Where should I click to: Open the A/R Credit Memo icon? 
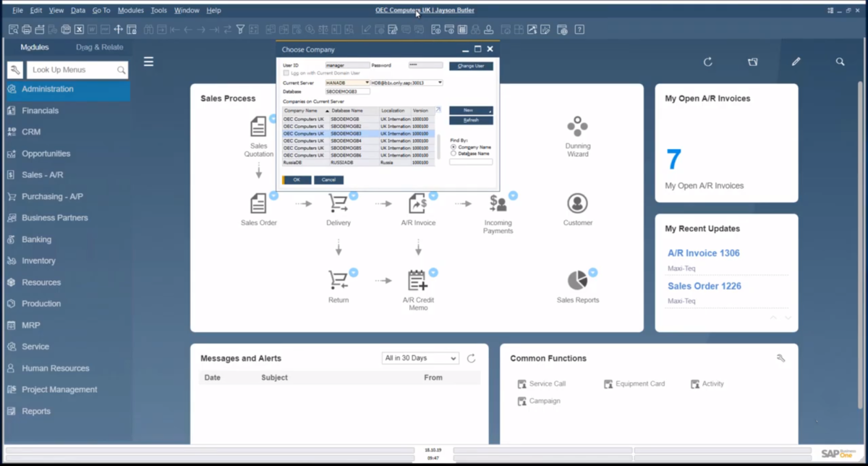click(417, 281)
